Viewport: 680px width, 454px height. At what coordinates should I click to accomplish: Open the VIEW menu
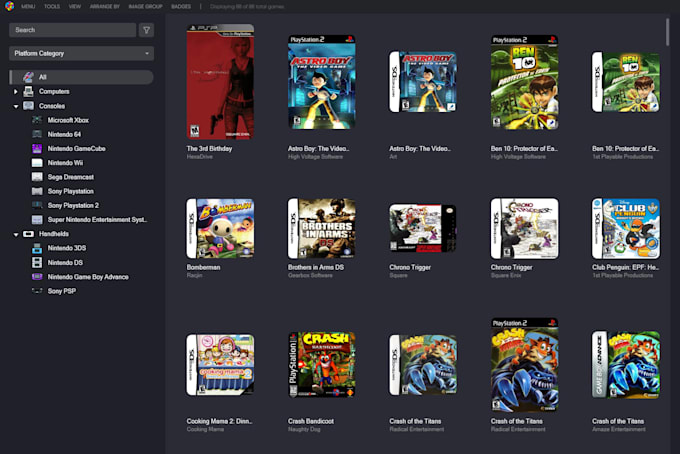(x=75, y=7)
